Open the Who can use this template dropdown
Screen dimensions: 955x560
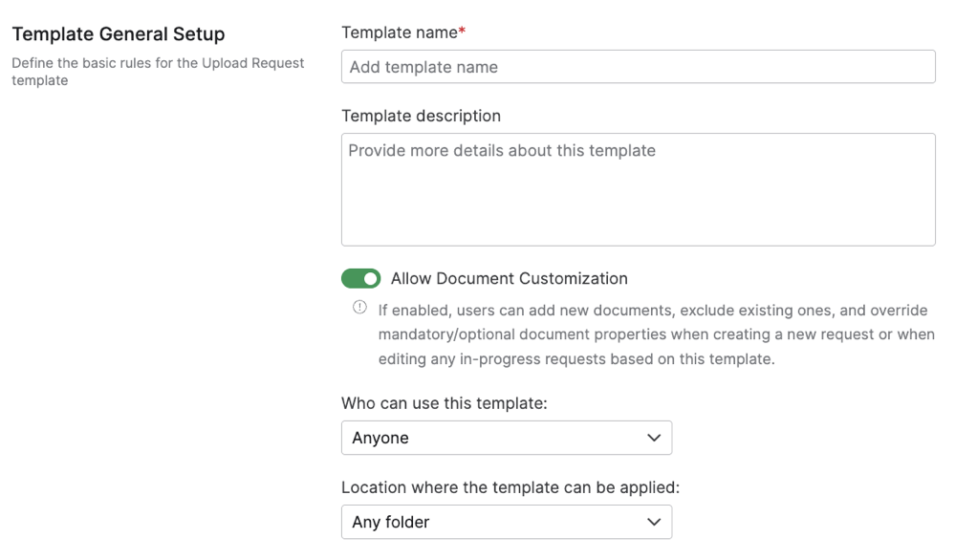pos(507,438)
